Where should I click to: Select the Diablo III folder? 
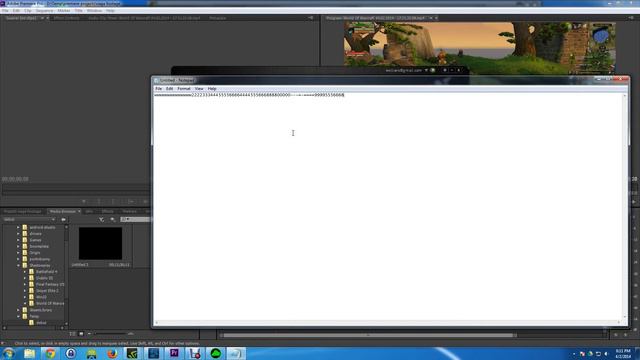(44, 278)
